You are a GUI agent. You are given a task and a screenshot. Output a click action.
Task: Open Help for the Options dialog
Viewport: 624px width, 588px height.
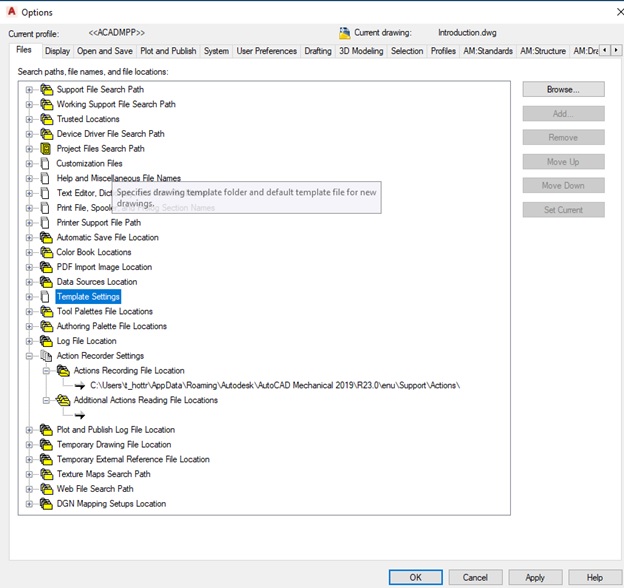coord(595,577)
